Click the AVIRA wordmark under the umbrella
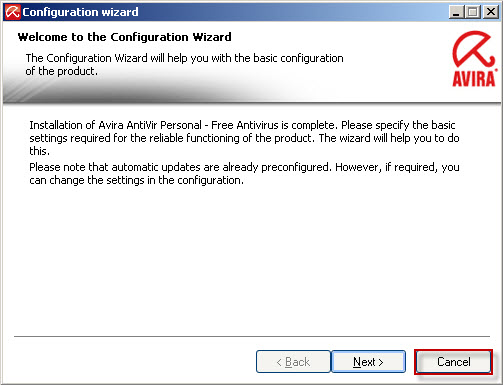Image resolution: width=503 pixels, height=385 pixels. [x=474, y=79]
